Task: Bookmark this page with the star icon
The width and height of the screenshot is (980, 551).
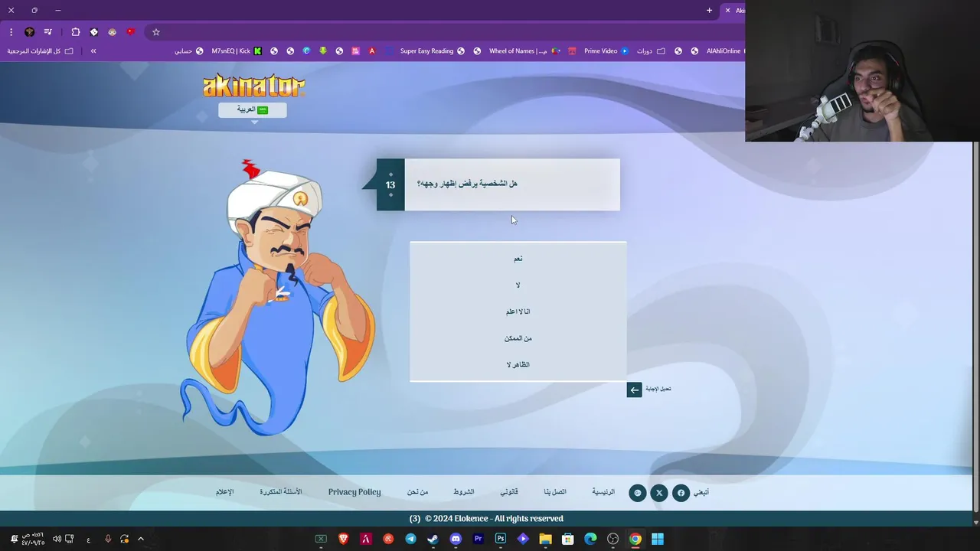Action: 156,32
